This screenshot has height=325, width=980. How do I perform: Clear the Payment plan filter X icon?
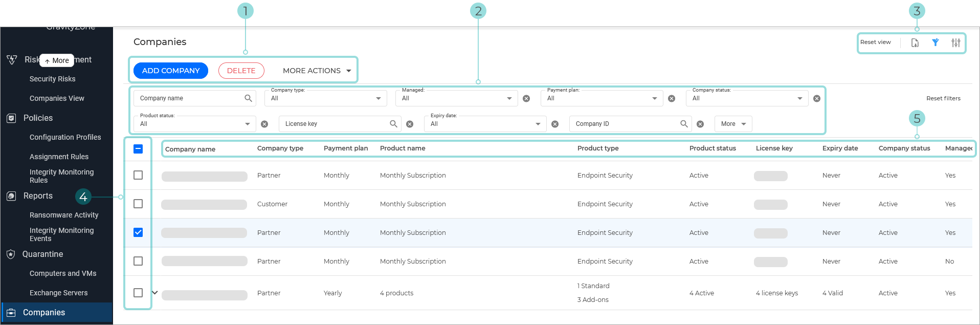[672, 99]
